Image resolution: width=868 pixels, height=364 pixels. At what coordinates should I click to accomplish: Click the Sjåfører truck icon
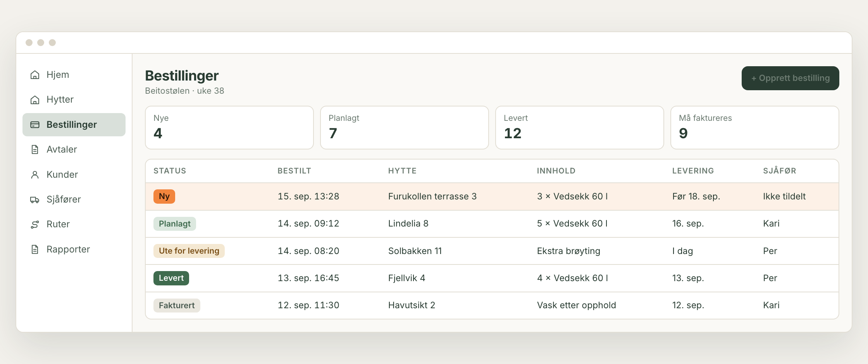tap(35, 199)
